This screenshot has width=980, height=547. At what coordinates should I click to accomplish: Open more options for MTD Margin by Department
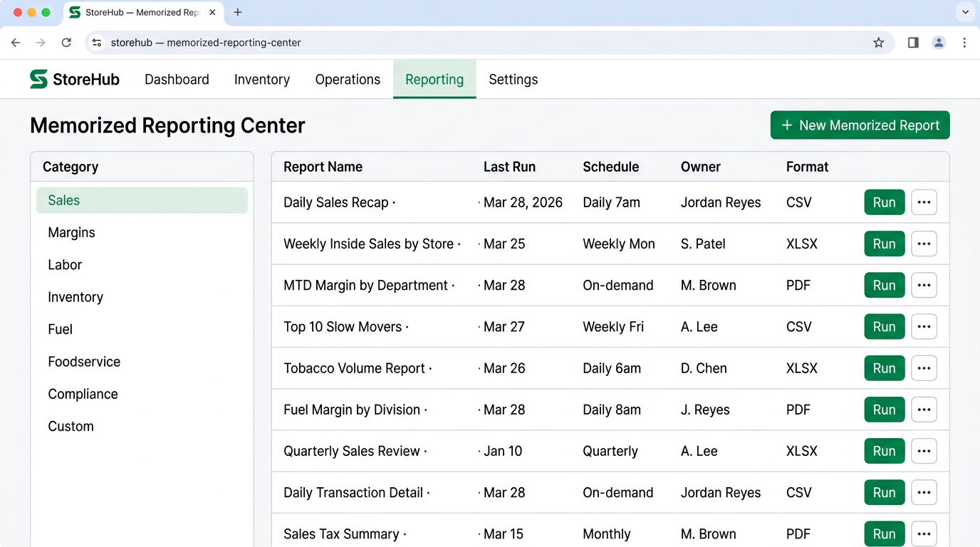pos(924,285)
